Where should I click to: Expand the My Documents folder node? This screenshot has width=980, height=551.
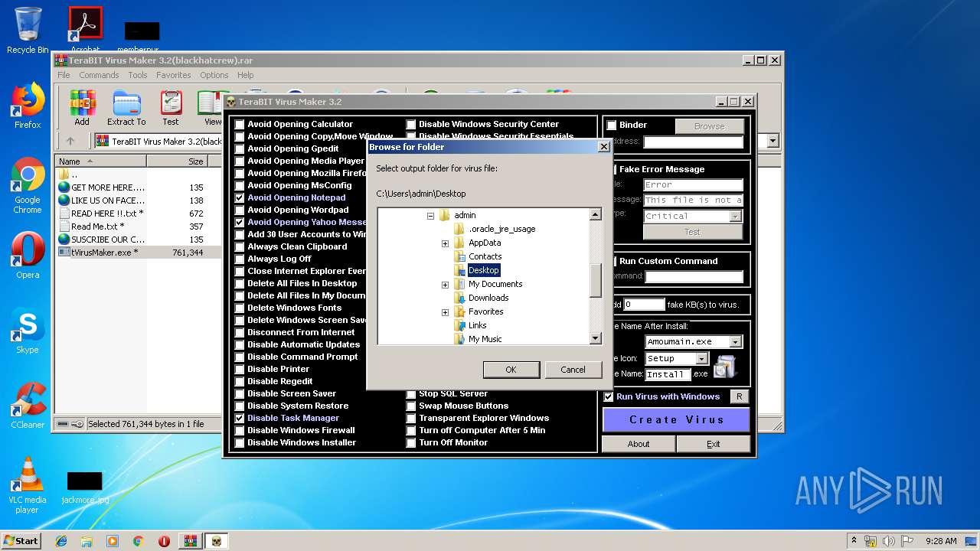(x=446, y=285)
